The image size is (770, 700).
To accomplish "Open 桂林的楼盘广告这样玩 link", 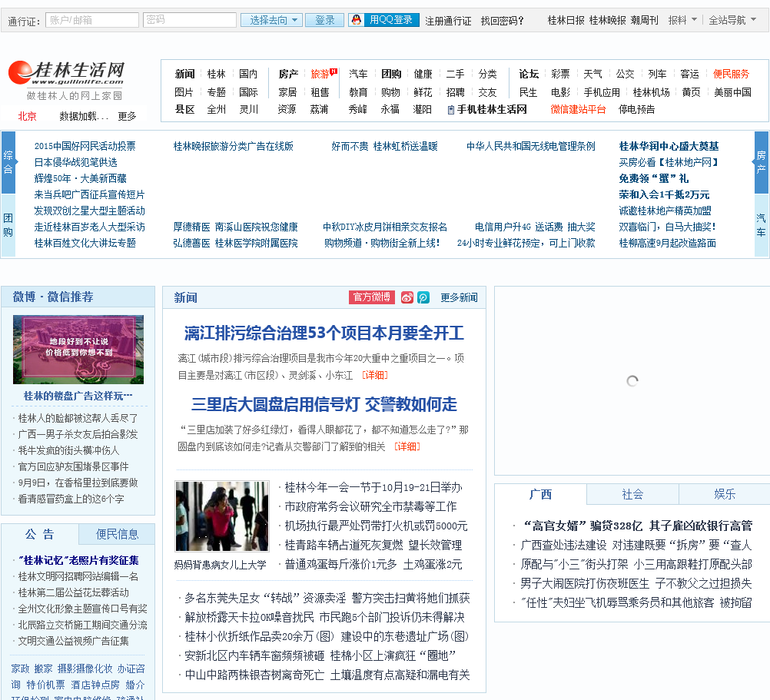I will click(x=78, y=396).
